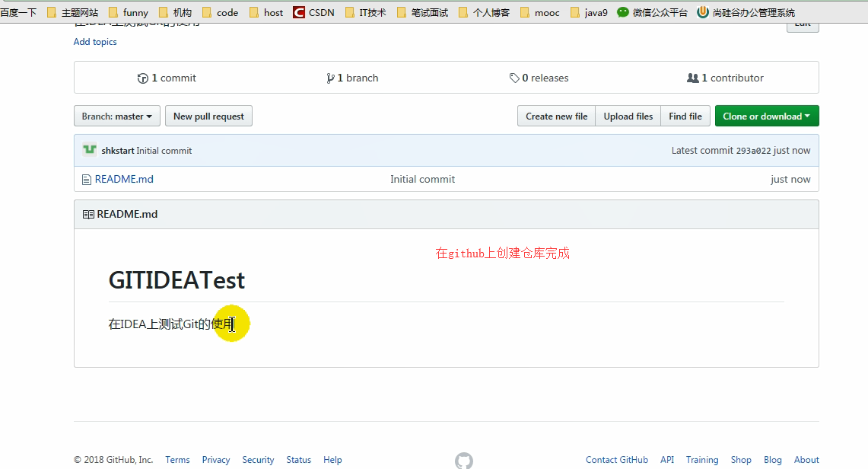This screenshot has height=469, width=868.
Task: Open the CSDN bookmark
Action: click(x=314, y=12)
